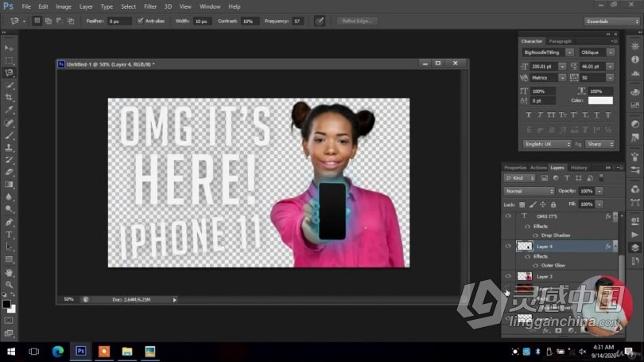Click the Faux Bold button
This screenshot has width=644, height=362.
pos(528,115)
